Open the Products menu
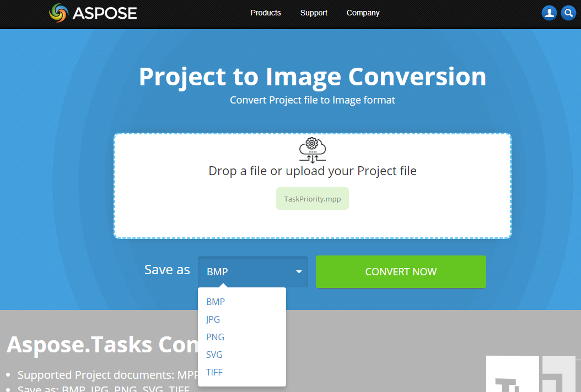The width and height of the screenshot is (581, 392). 266,13
